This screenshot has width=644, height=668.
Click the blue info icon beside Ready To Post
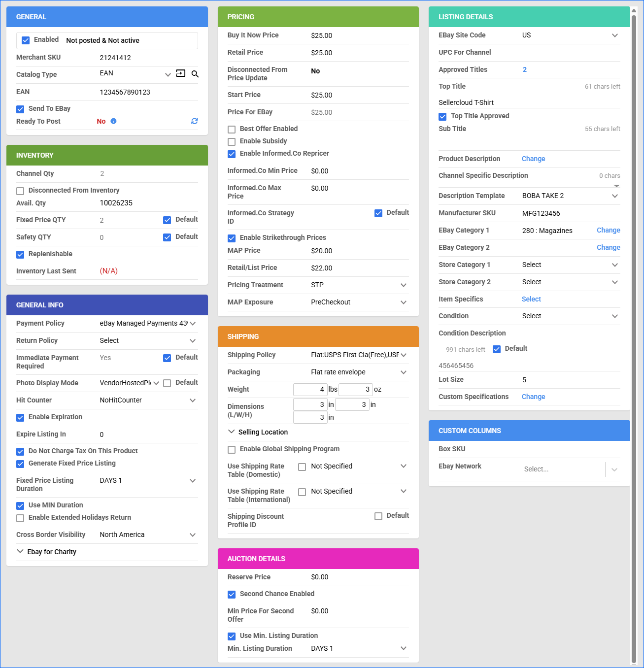pos(113,121)
